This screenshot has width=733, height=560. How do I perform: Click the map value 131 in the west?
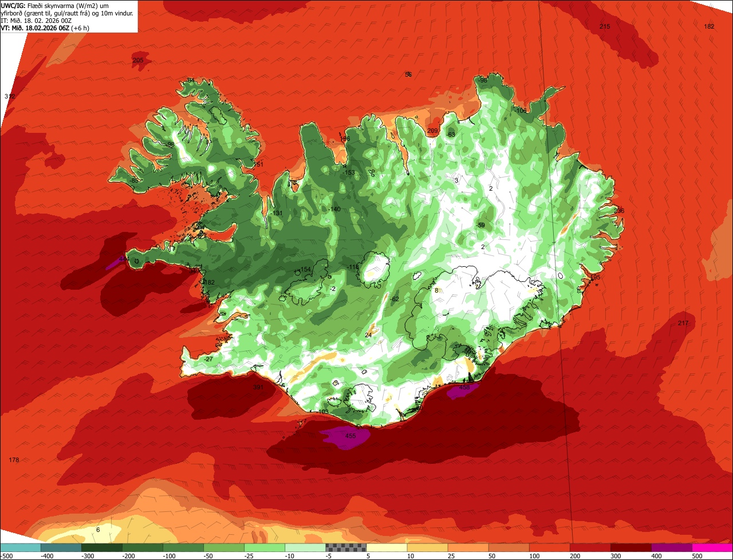(x=278, y=213)
